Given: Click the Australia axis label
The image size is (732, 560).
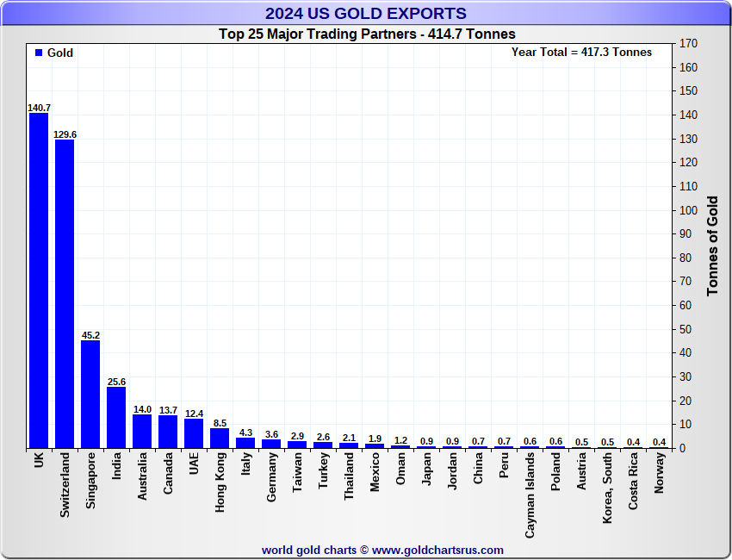Looking at the screenshot, I should click(x=142, y=476).
